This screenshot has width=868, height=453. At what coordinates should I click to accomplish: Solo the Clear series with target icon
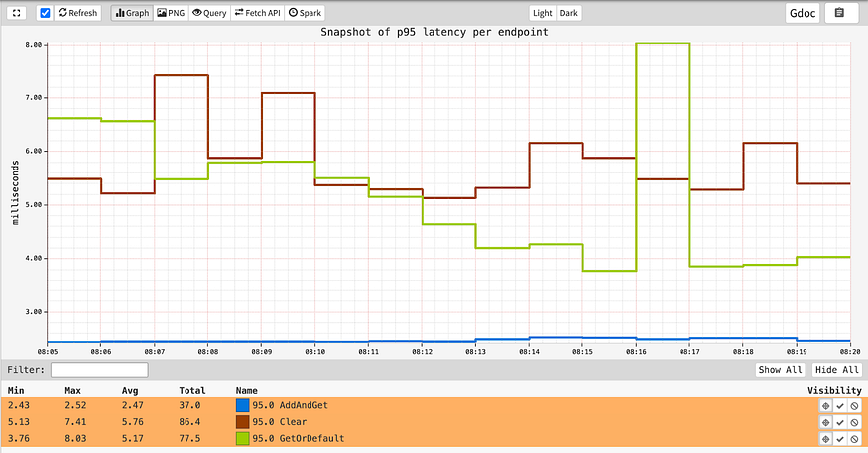click(x=826, y=422)
